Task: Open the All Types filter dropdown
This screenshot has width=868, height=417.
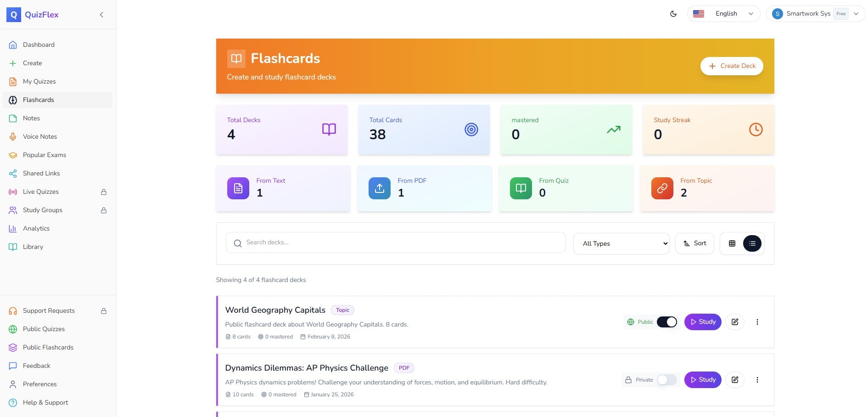Action: [621, 243]
